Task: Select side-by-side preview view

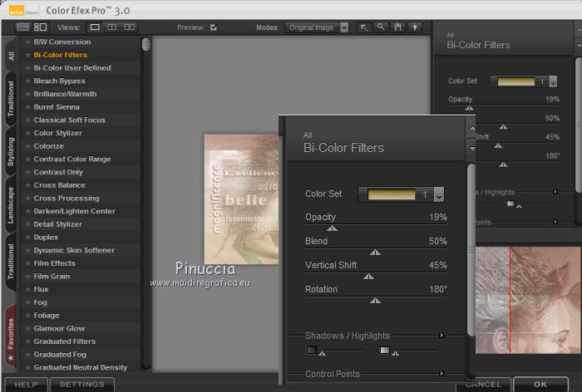Action: point(130,27)
